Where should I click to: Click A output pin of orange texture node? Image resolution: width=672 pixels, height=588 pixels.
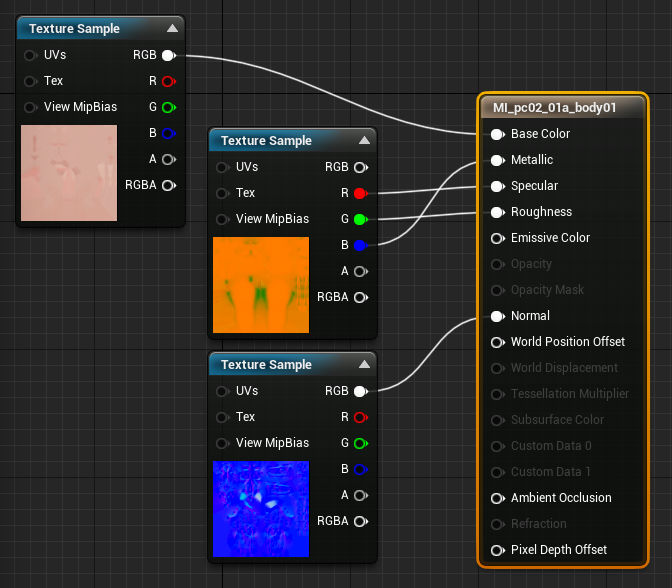coord(361,271)
